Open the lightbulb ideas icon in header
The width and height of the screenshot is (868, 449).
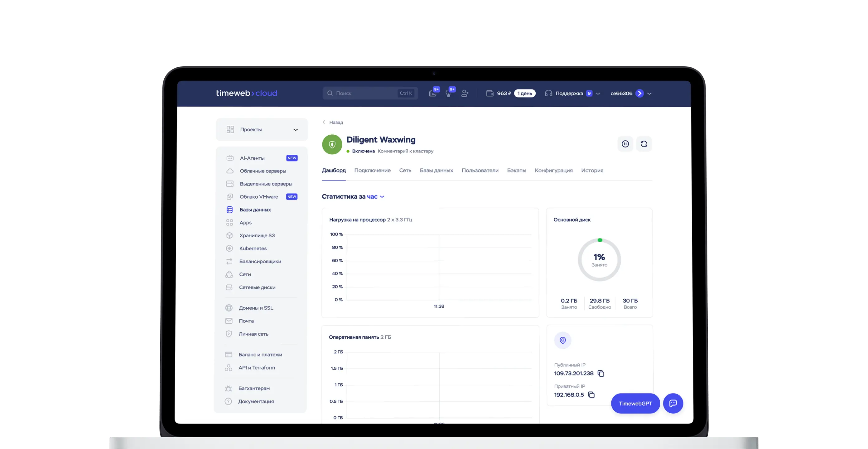click(448, 93)
